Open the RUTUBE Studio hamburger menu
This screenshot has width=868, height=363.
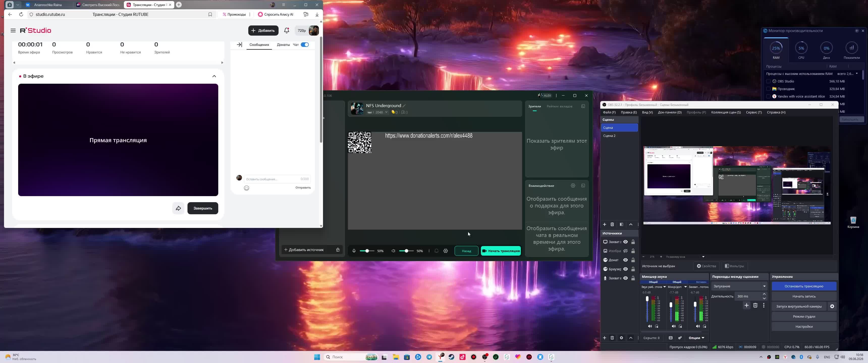[x=13, y=30]
